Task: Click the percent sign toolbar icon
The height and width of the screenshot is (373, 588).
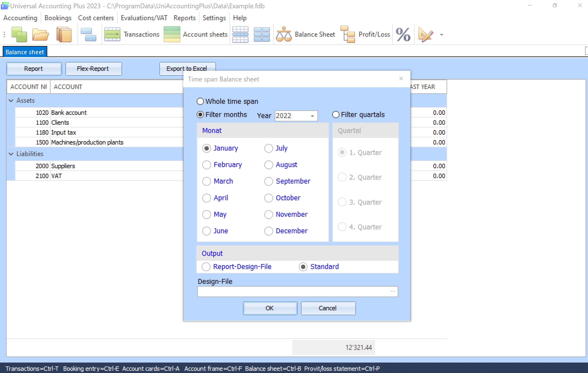Action: (x=403, y=34)
